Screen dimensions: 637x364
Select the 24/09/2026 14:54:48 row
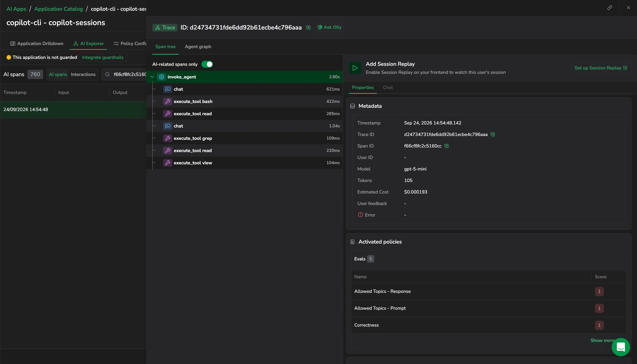(x=73, y=109)
